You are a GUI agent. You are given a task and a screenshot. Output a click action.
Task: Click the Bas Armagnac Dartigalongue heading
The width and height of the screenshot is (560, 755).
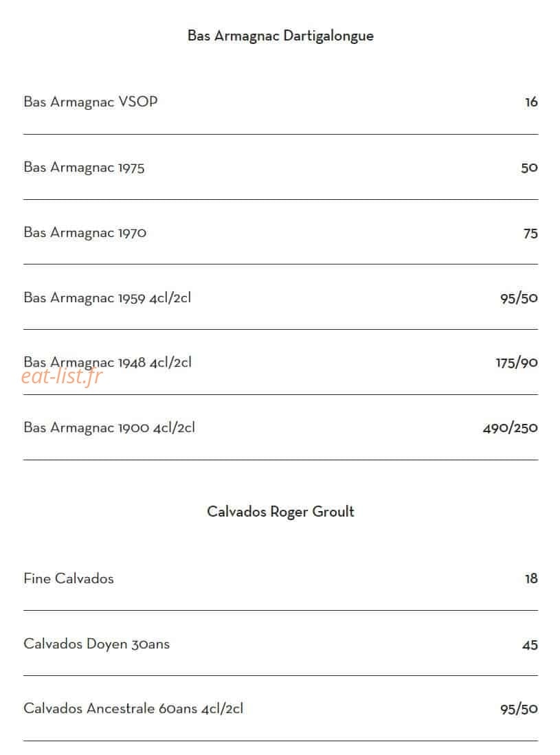click(x=280, y=36)
